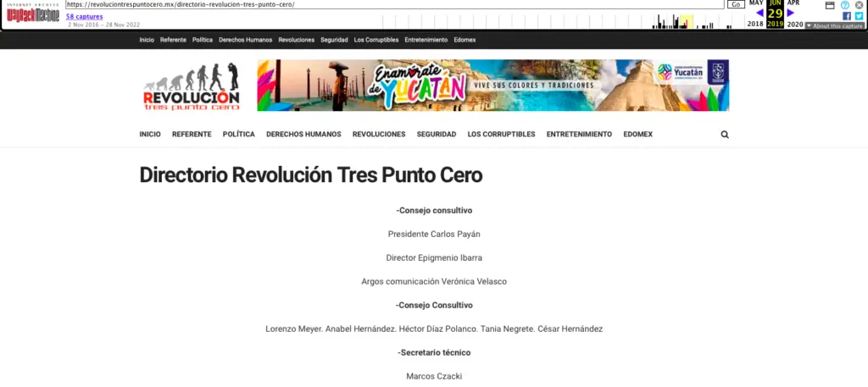
Task: Click the Revolución Tres Punto Cero logo
Action: [x=192, y=86]
